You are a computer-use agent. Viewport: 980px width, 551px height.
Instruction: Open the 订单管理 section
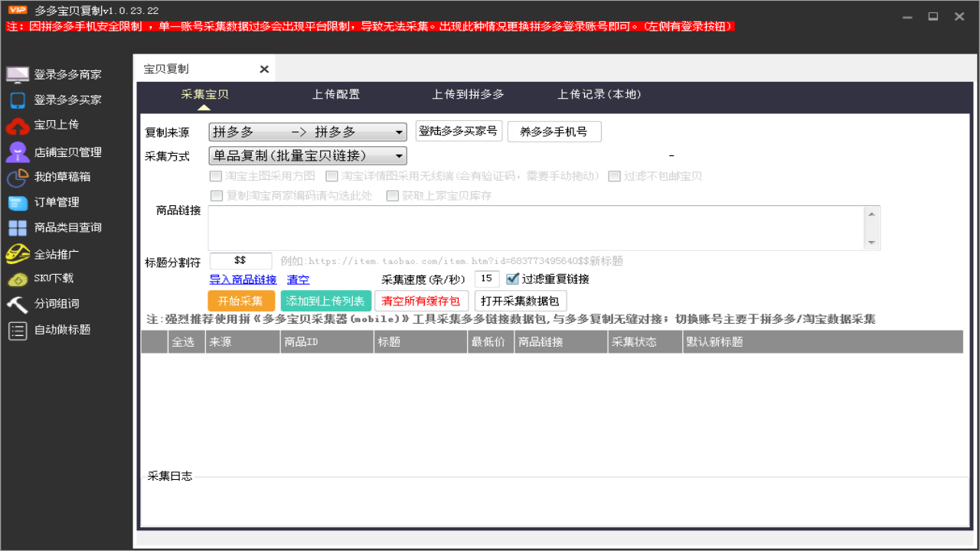pos(47,202)
